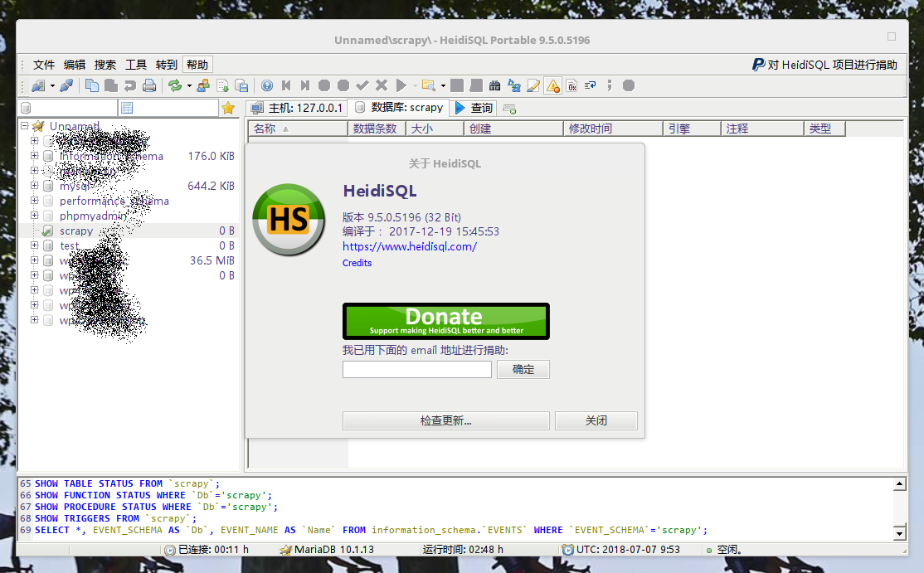This screenshot has height=573, width=924.
Task: Open the 帮助 menu
Action: pyautogui.click(x=197, y=65)
